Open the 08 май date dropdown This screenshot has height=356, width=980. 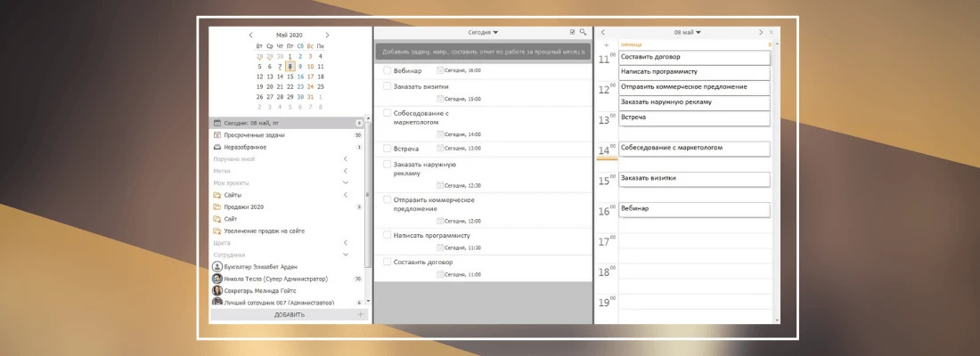[687, 33]
